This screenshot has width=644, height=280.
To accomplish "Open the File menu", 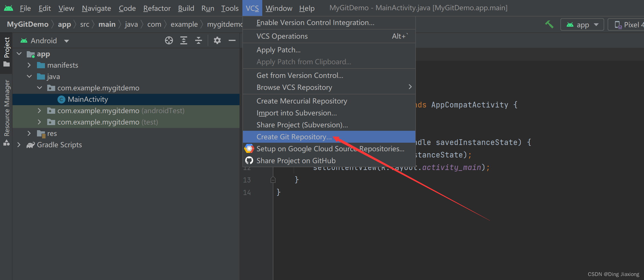I will coord(25,8).
